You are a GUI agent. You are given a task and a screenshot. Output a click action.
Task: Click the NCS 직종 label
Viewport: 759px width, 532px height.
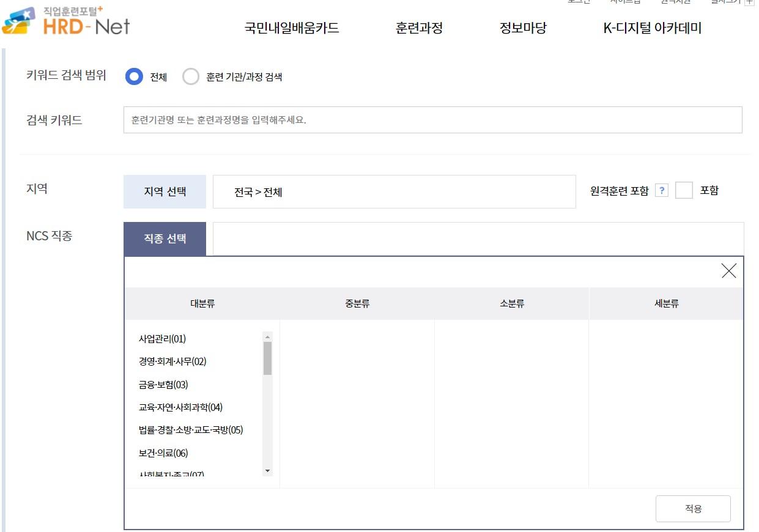[x=49, y=235]
